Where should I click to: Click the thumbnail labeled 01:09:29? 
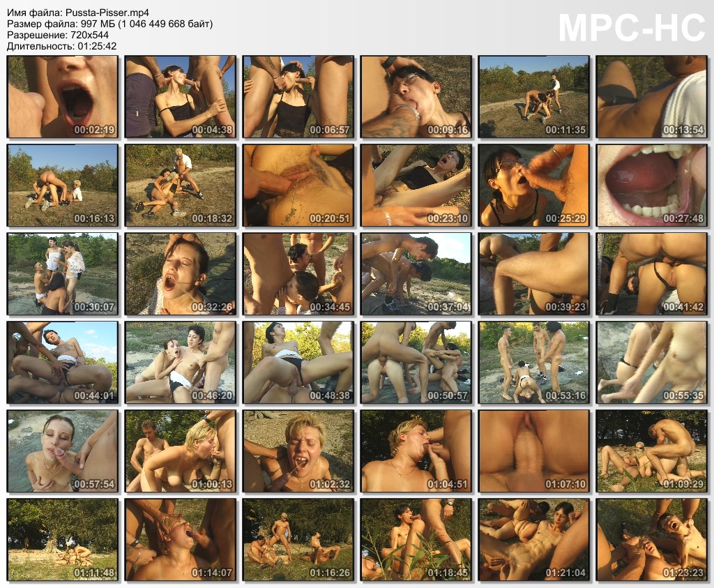(x=652, y=451)
